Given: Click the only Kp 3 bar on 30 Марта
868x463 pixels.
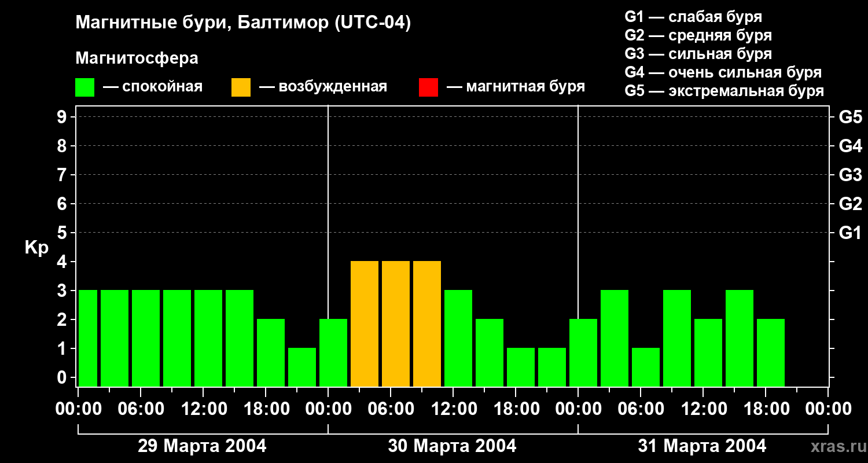Looking at the screenshot, I should (x=458, y=338).
